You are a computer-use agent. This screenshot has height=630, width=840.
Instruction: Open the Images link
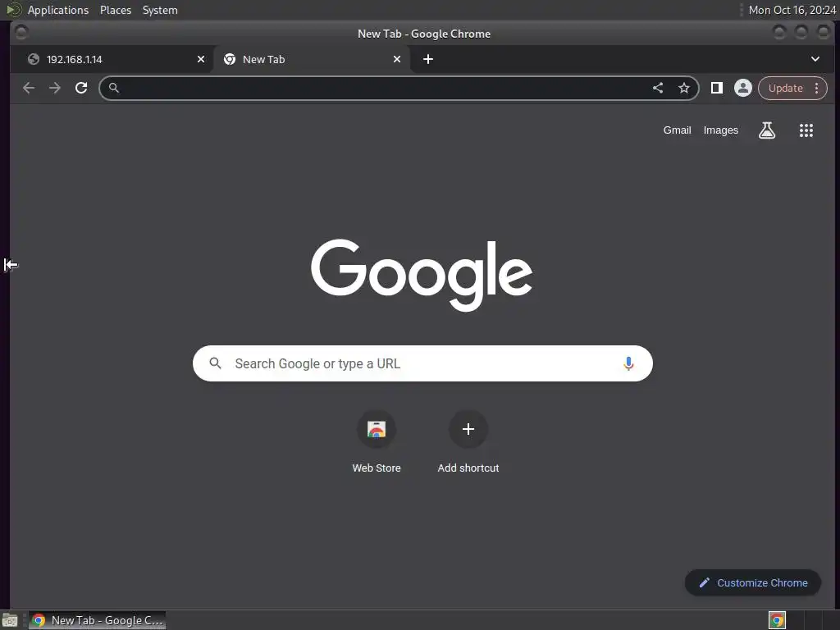coord(720,130)
